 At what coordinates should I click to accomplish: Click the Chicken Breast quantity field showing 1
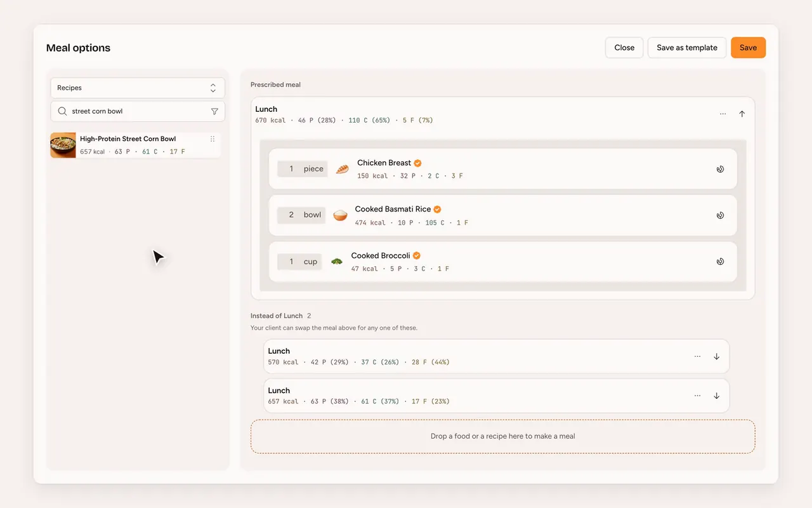(x=291, y=169)
